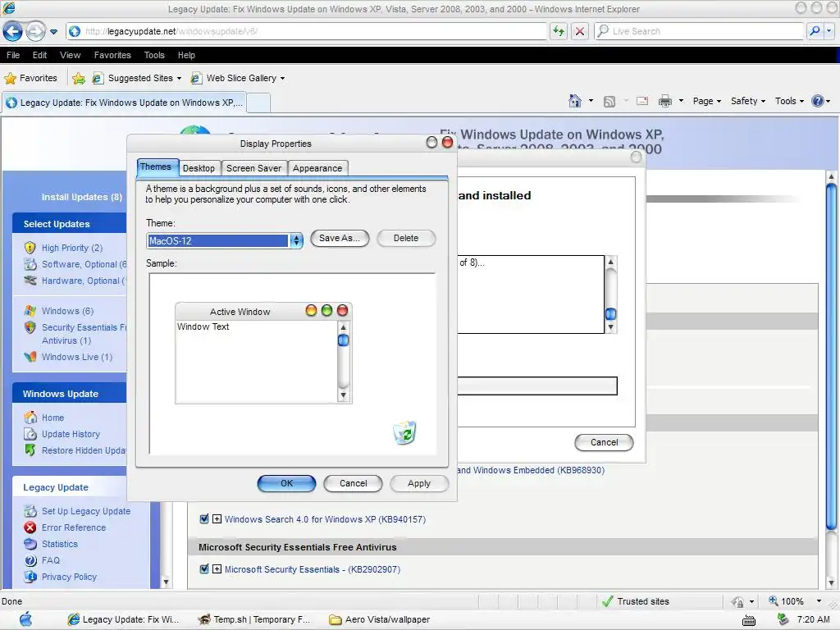Click the FAQ question mark icon
840x630 pixels.
pyautogui.click(x=30, y=560)
